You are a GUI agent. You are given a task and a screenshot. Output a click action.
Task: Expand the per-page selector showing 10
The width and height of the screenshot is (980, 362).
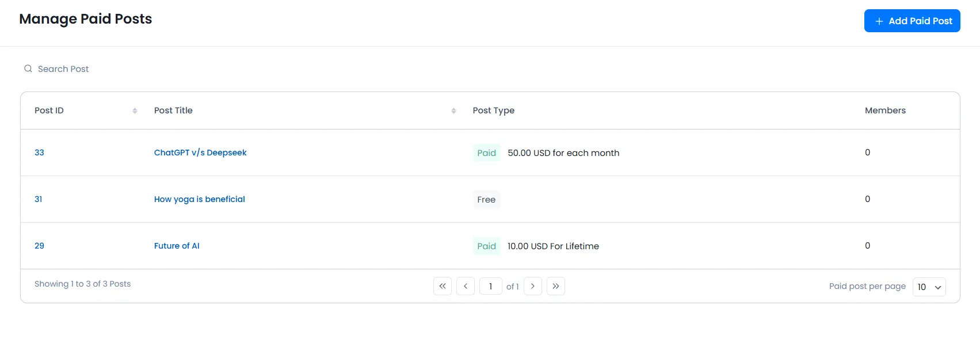click(929, 287)
